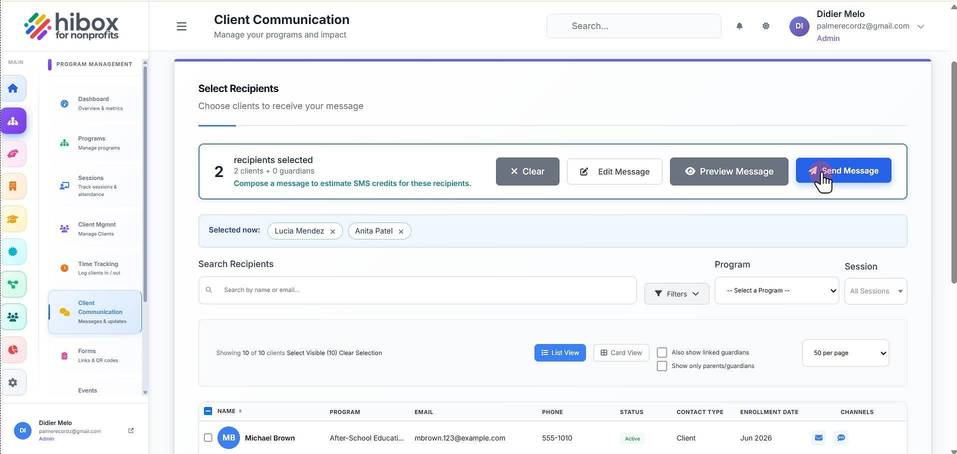Open Client Mgmnt menu item
Screen dimensions: 957x454
(x=95, y=229)
